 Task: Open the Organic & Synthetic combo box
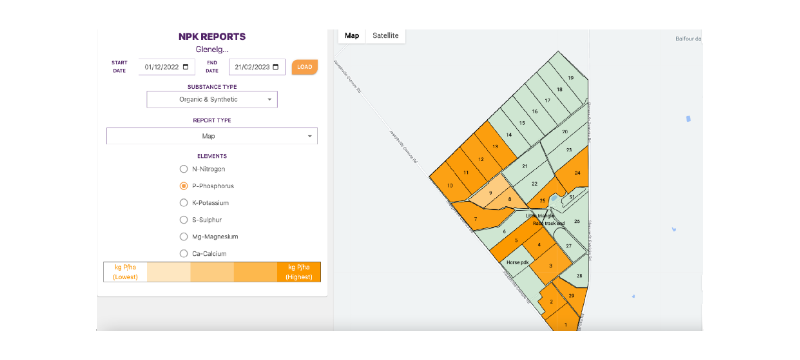(212, 99)
